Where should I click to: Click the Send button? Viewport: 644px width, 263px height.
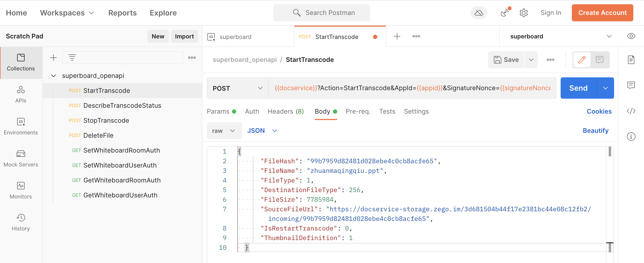pos(579,88)
